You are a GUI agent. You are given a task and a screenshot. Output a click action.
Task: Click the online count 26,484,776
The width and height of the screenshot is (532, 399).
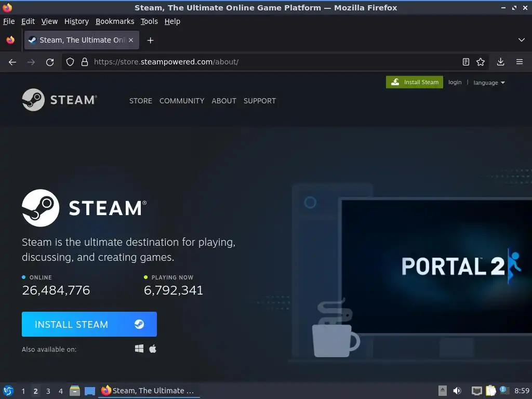tap(56, 290)
